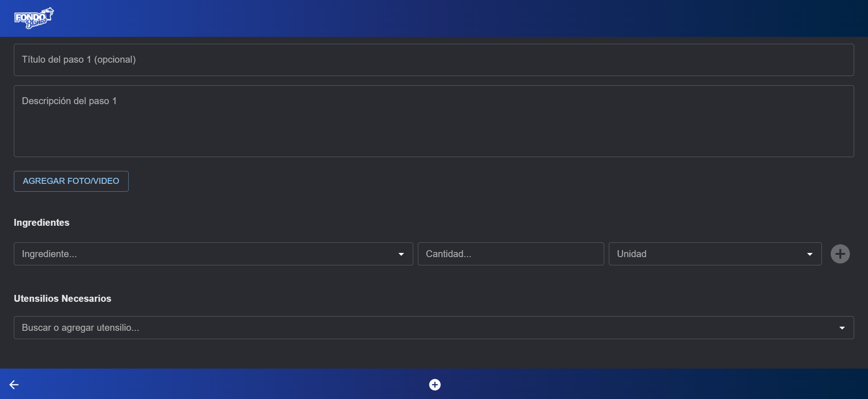Click the Ingredientes heading

click(42, 223)
